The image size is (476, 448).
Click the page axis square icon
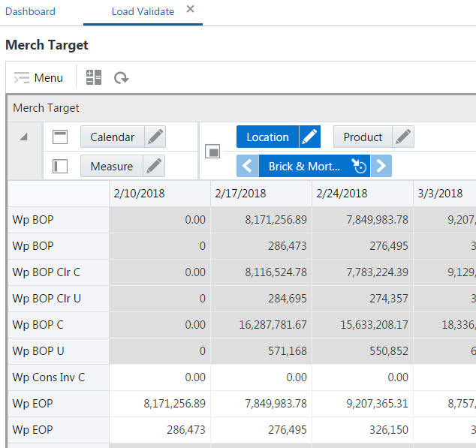[213, 152]
